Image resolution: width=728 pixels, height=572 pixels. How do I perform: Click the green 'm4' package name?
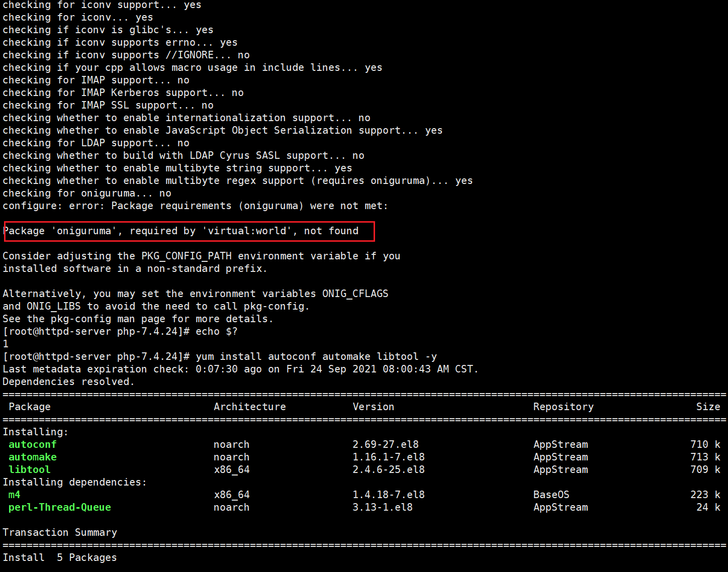[15, 495]
